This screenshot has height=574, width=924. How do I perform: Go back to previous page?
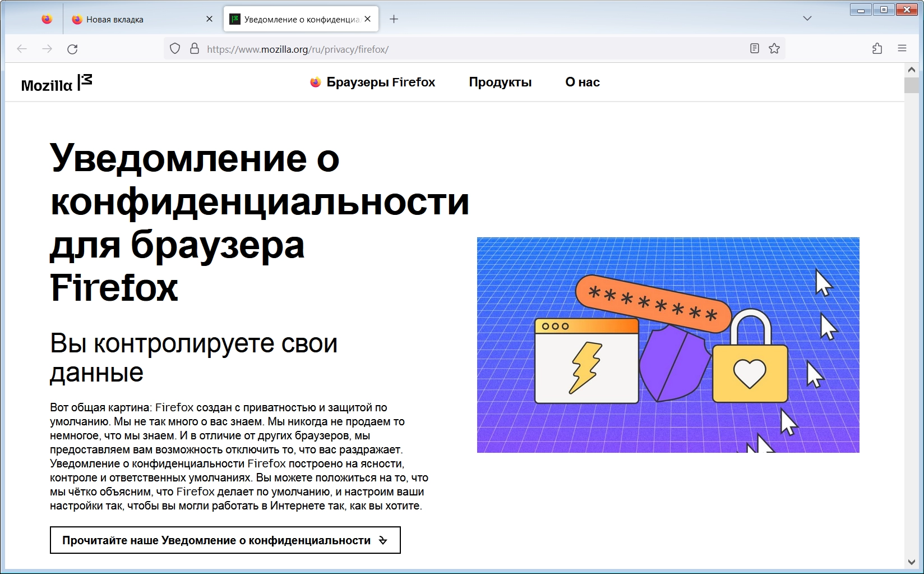22,49
